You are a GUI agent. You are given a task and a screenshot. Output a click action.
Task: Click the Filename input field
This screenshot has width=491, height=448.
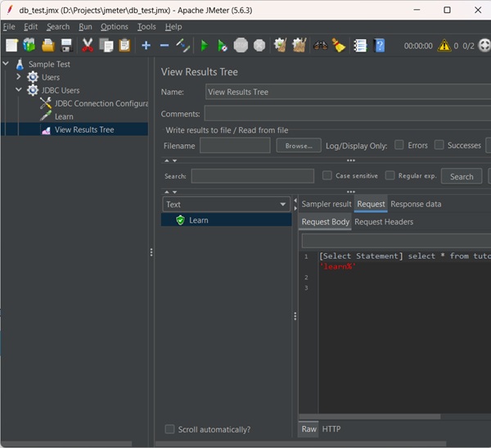[x=235, y=146]
